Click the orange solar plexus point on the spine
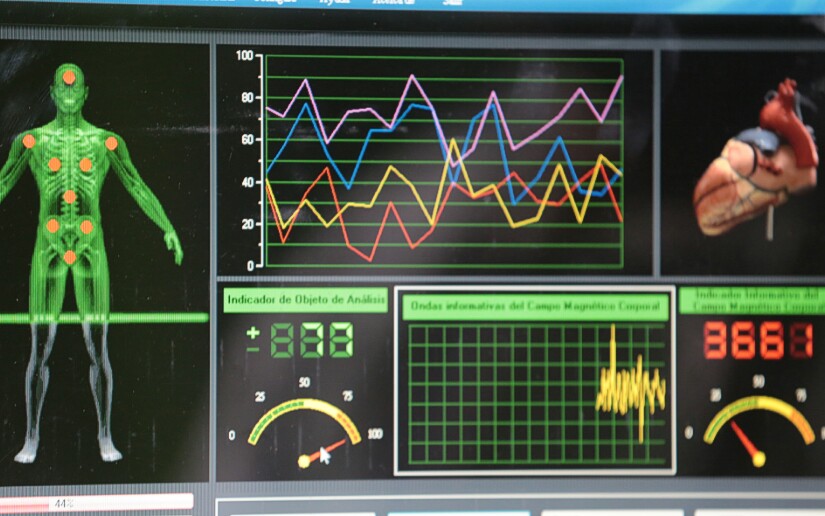 [69, 197]
